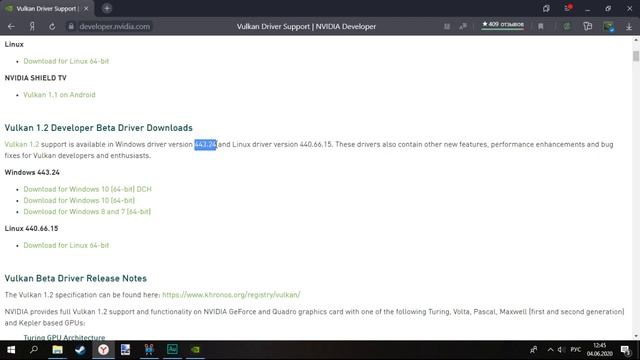The height and width of the screenshot is (360, 640).
Task: Open the tab groups icon in title bar
Action: 546,9
